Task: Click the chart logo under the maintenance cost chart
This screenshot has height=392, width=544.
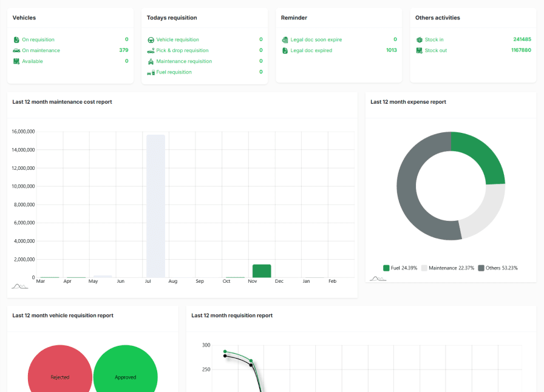Action: pyautogui.click(x=20, y=286)
